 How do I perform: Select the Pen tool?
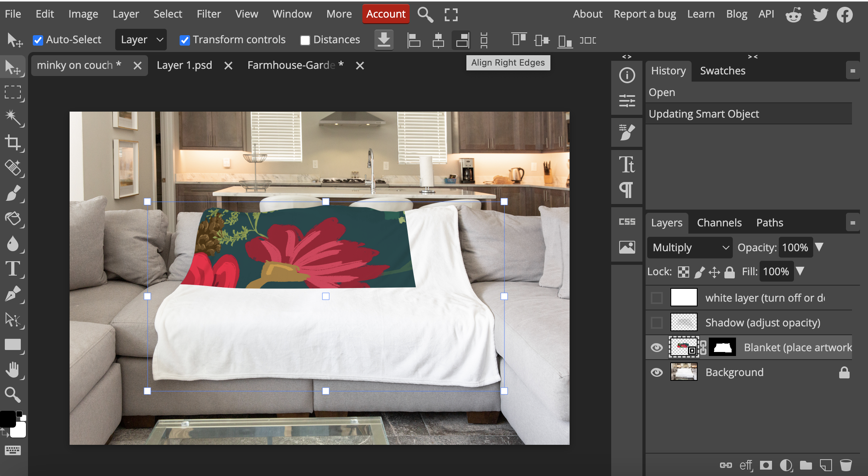[13, 294]
